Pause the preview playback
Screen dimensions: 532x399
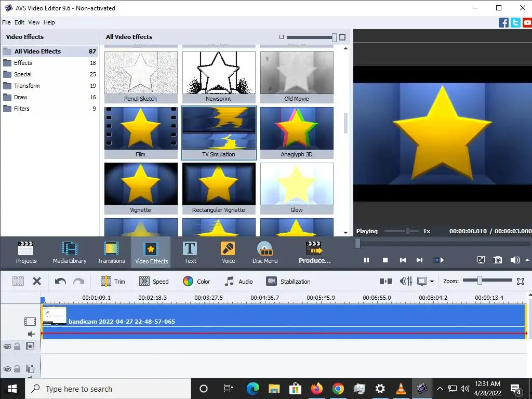coord(366,260)
